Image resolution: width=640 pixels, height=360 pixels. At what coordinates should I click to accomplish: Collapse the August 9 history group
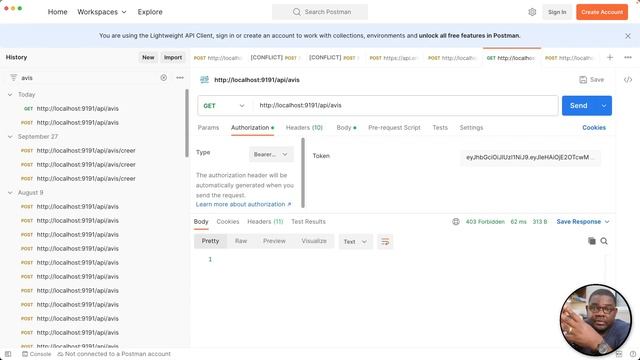point(10,193)
